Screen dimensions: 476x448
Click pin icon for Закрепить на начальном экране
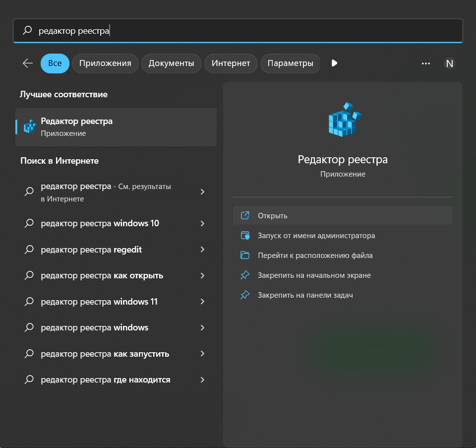coord(245,275)
